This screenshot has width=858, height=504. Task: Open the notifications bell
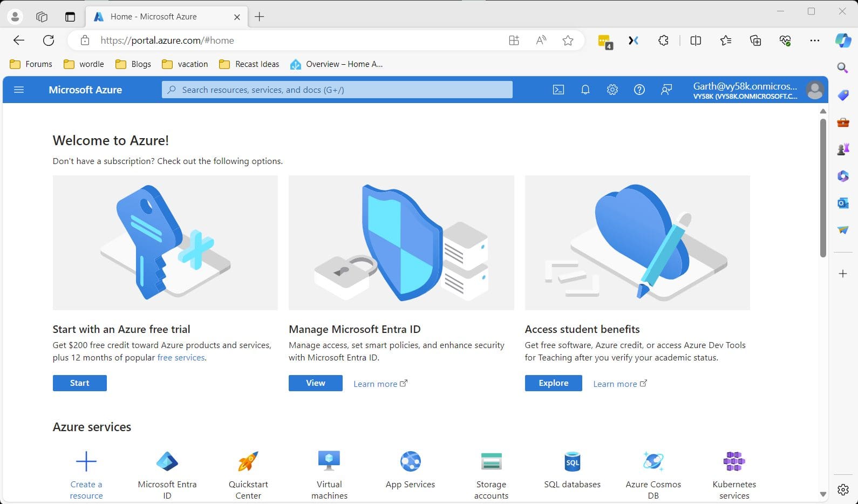pyautogui.click(x=585, y=90)
